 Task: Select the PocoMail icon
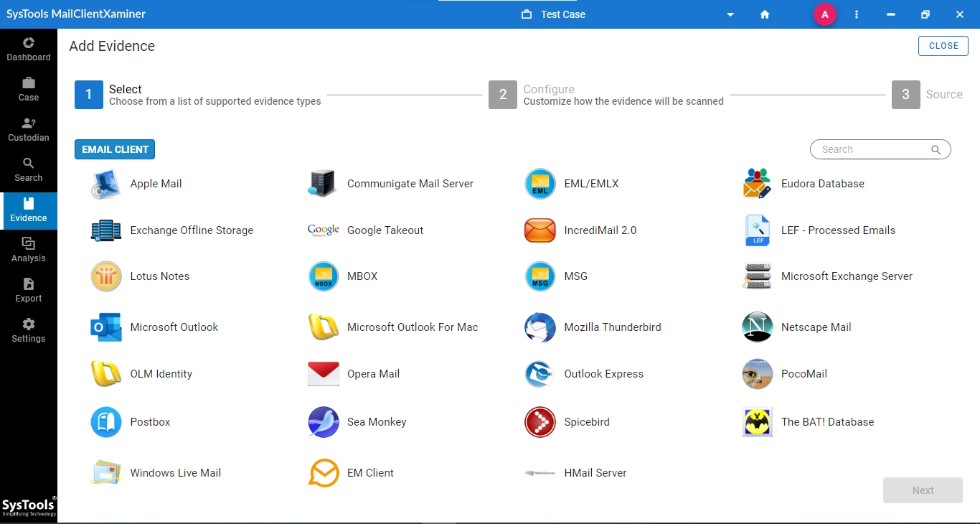[x=757, y=374]
